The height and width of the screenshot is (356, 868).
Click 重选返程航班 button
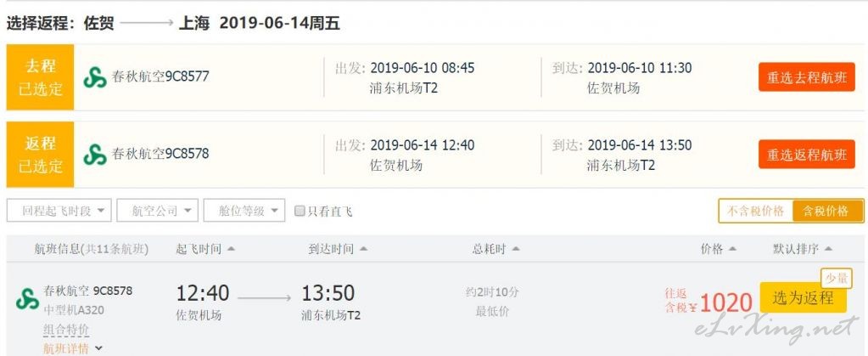pyautogui.click(x=807, y=155)
